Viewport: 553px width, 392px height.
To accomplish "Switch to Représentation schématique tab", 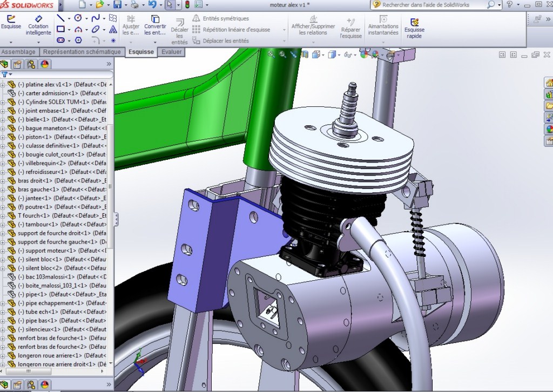I will 82,52.
